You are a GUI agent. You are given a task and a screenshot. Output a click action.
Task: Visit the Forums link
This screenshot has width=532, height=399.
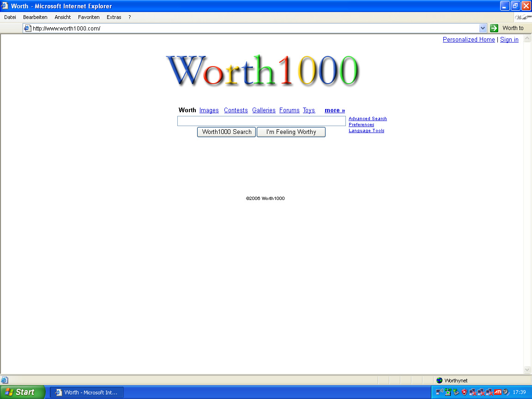[x=290, y=110]
